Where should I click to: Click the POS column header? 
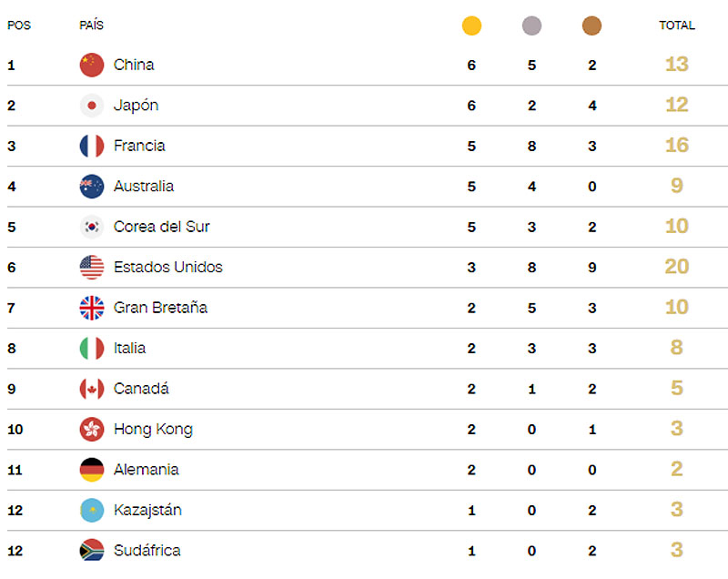(x=19, y=25)
